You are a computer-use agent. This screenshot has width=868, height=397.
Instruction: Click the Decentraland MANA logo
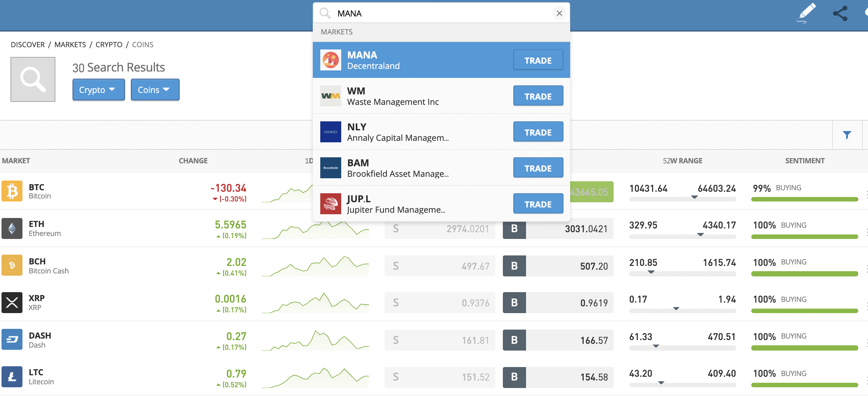click(331, 60)
